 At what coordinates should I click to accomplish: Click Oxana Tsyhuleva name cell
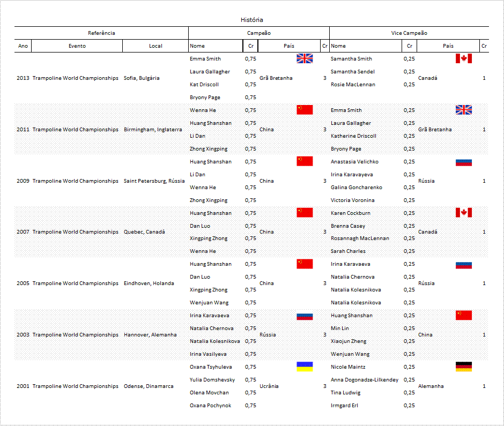211,367
